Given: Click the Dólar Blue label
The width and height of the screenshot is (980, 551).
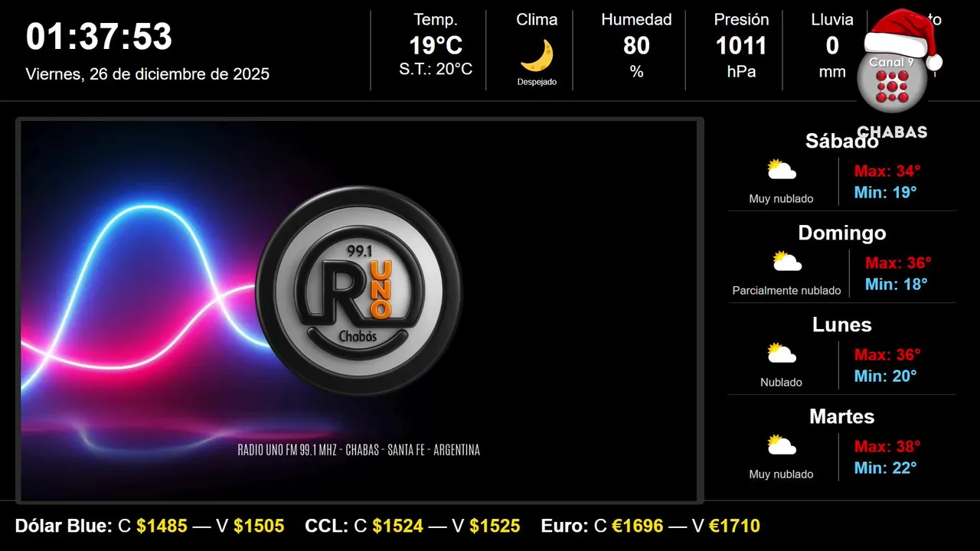Looking at the screenshot, I should pyautogui.click(x=64, y=526).
